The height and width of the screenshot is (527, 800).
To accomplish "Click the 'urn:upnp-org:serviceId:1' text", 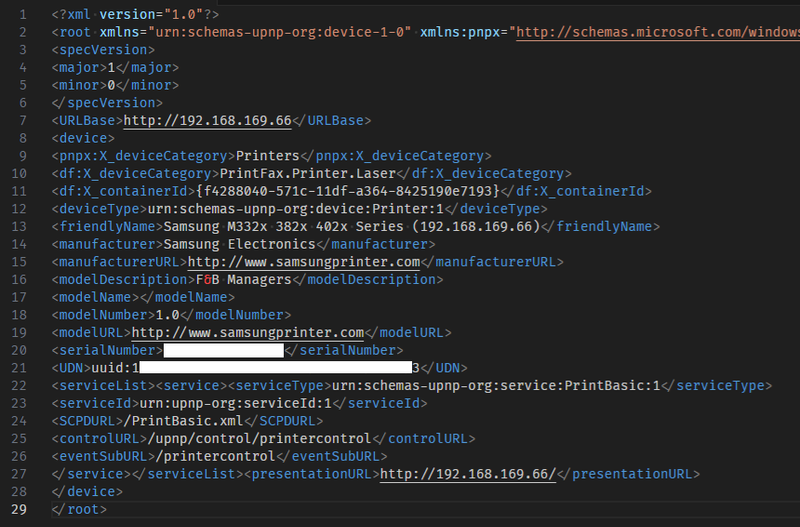I will click(x=236, y=403).
